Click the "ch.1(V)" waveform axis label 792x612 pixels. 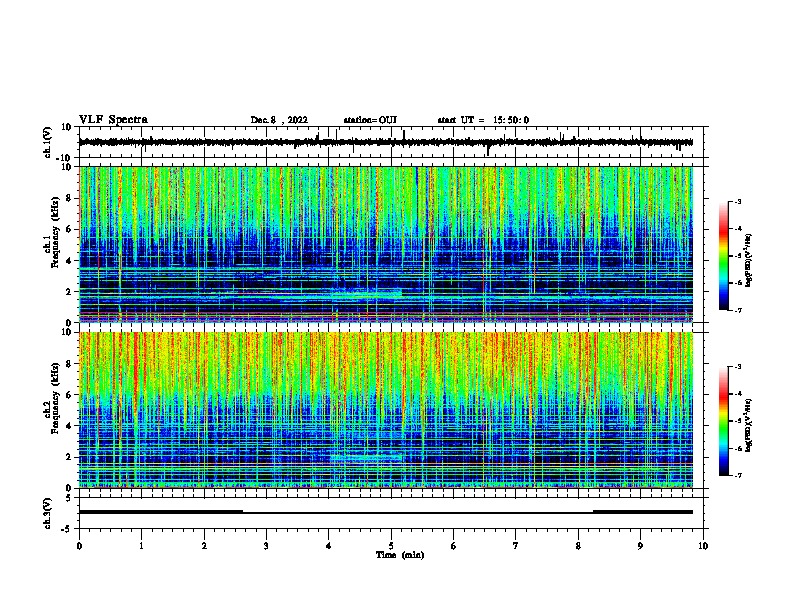(x=48, y=142)
